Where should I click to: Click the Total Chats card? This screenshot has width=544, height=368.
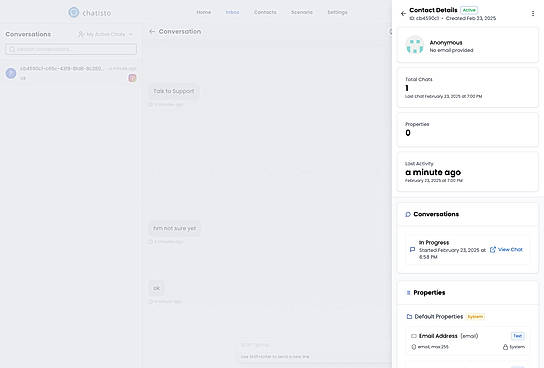point(467,87)
